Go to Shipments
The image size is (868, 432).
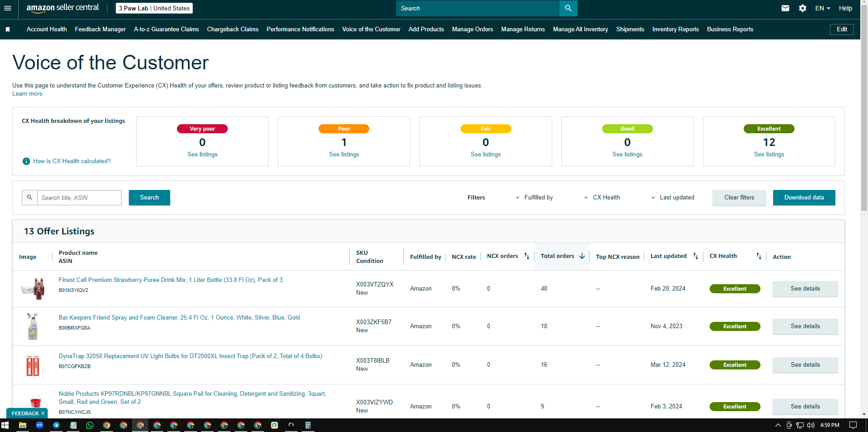(x=630, y=29)
